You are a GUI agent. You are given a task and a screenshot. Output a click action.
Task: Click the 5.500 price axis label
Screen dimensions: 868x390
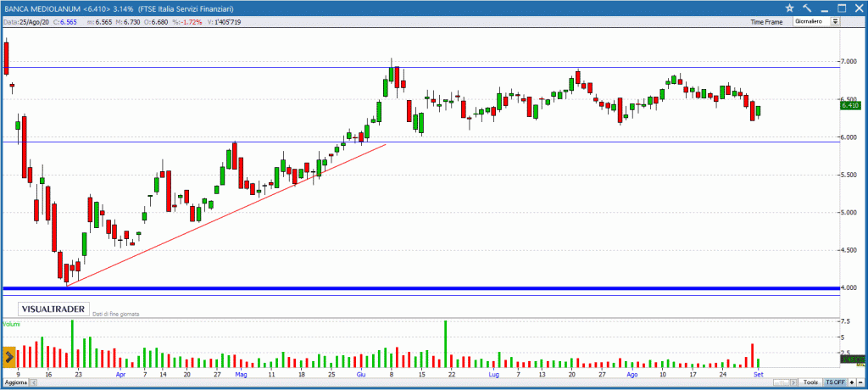coord(849,175)
